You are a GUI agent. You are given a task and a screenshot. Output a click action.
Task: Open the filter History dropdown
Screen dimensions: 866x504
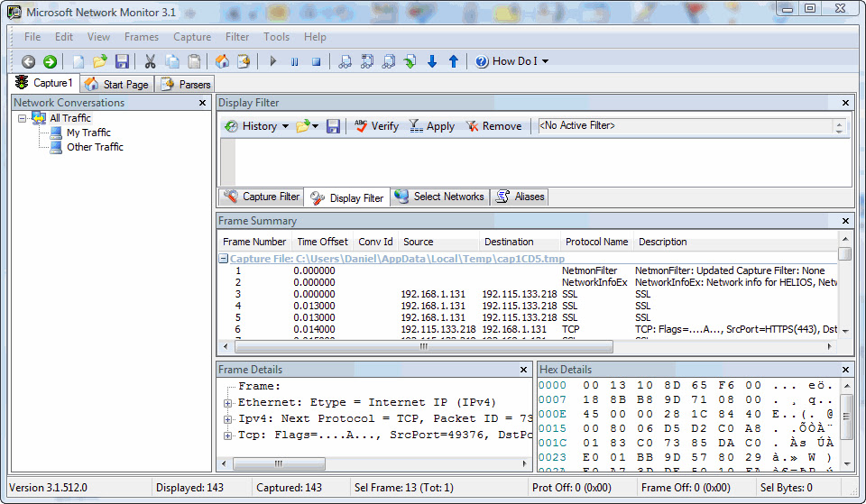point(257,126)
